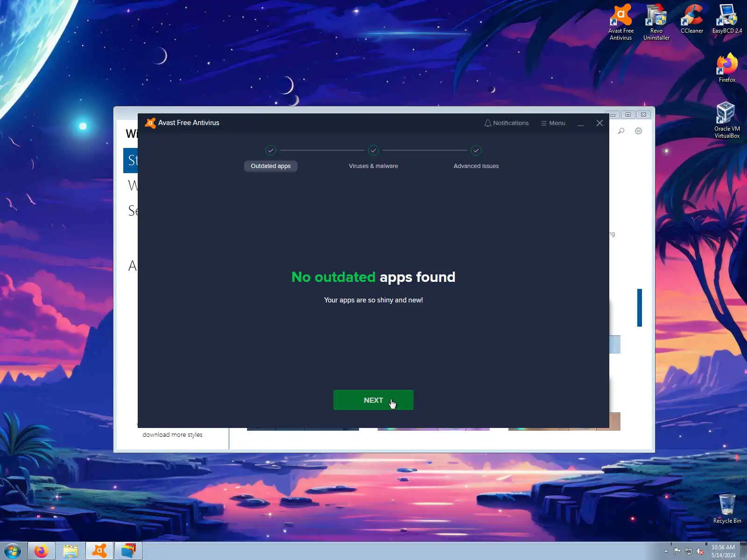Open EasyBCD 2.4 desktop shortcut
The width and height of the screenshot is (747, 560).
click(x=727, y=20)
